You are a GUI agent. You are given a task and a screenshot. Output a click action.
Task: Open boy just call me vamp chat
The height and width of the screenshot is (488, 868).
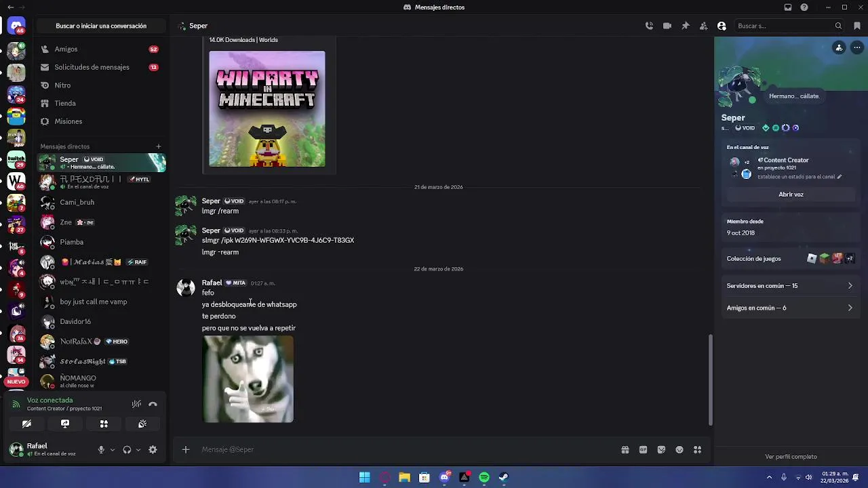pos(100,302)
